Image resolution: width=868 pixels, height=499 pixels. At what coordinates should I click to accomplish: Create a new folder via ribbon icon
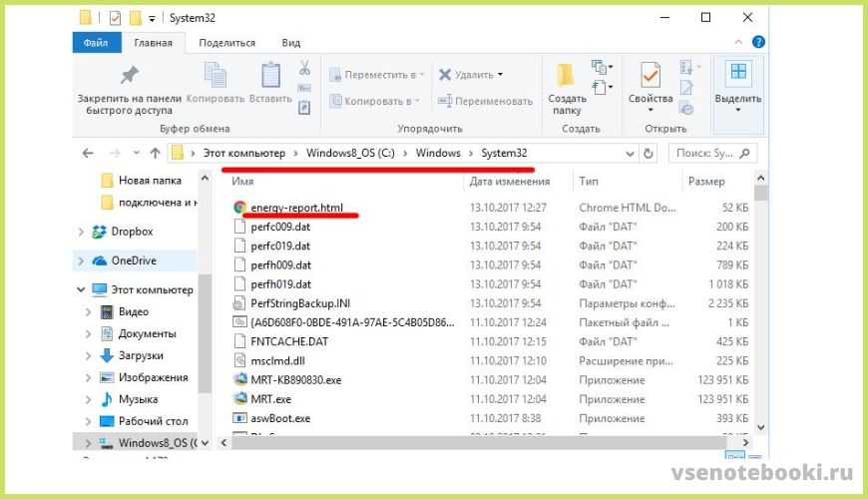[x=566, y=77]
